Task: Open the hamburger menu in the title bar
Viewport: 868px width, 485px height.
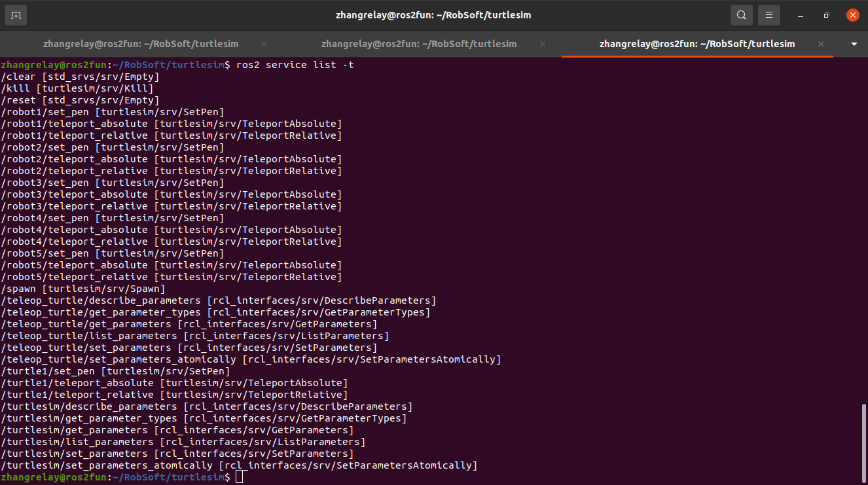Action: 770,15
